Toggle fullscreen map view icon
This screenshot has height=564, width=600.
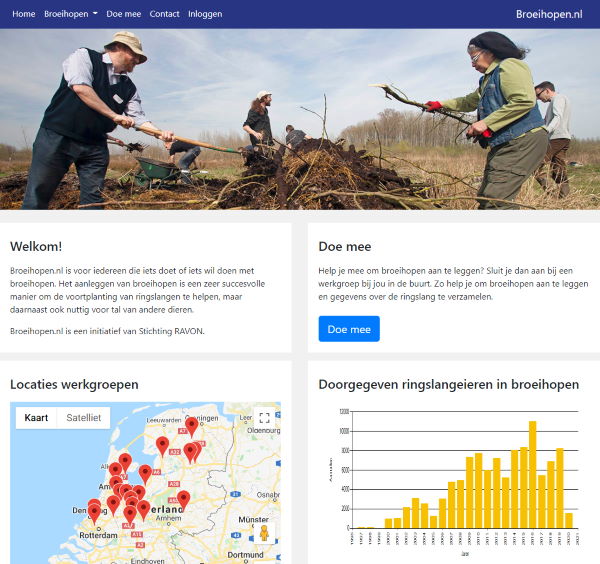(264, 417)
